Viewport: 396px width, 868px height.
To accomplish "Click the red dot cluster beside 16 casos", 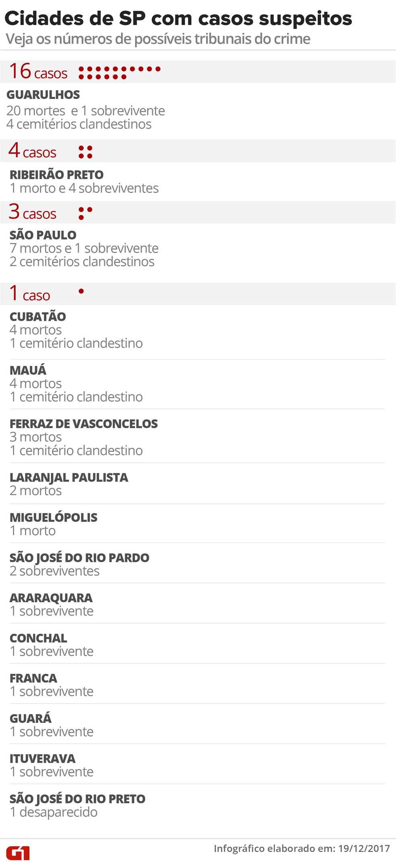I will click(x=119, y=73).
